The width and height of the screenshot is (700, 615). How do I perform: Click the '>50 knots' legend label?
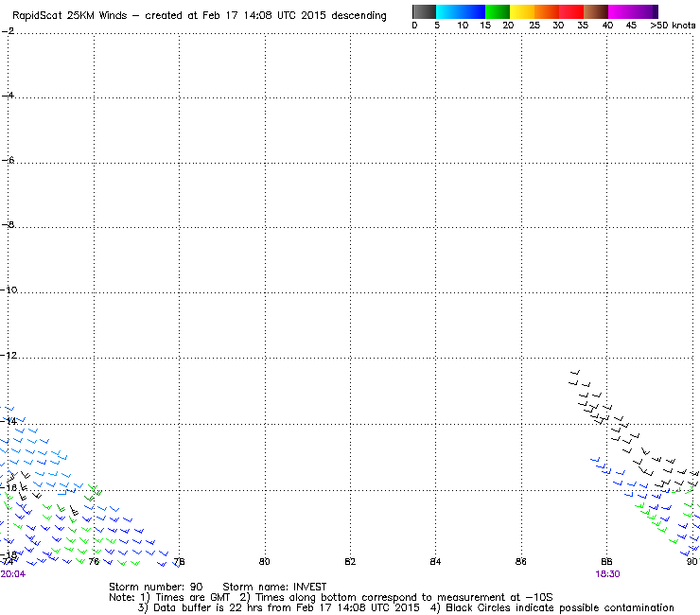pyautogui.click(x=673, y=26)
